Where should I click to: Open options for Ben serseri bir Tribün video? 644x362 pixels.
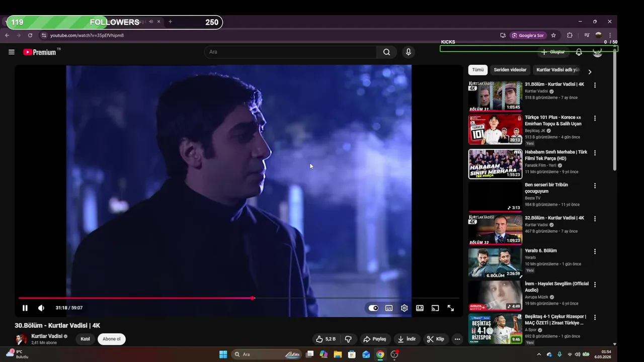click(595, 186)
